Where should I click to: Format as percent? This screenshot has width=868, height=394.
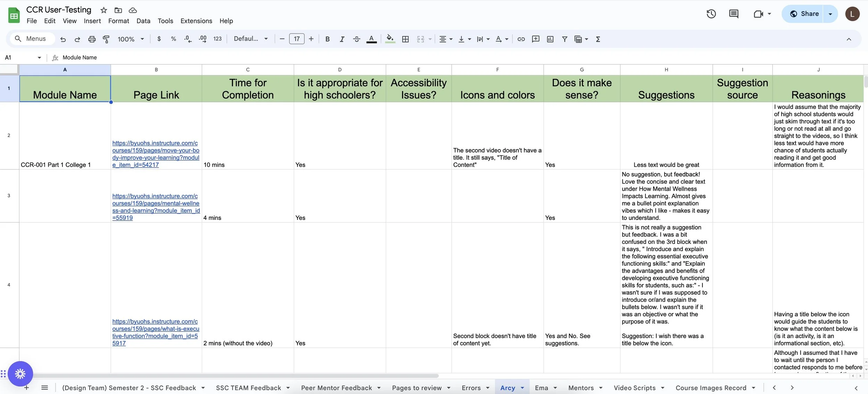[174, 39]
